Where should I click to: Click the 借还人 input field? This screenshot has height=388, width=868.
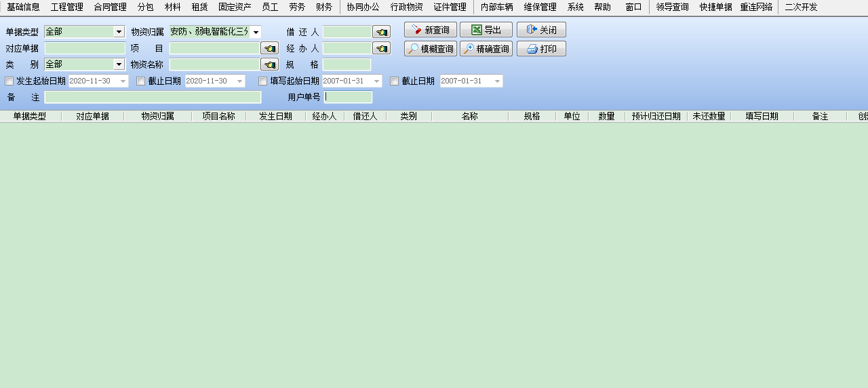347,32
